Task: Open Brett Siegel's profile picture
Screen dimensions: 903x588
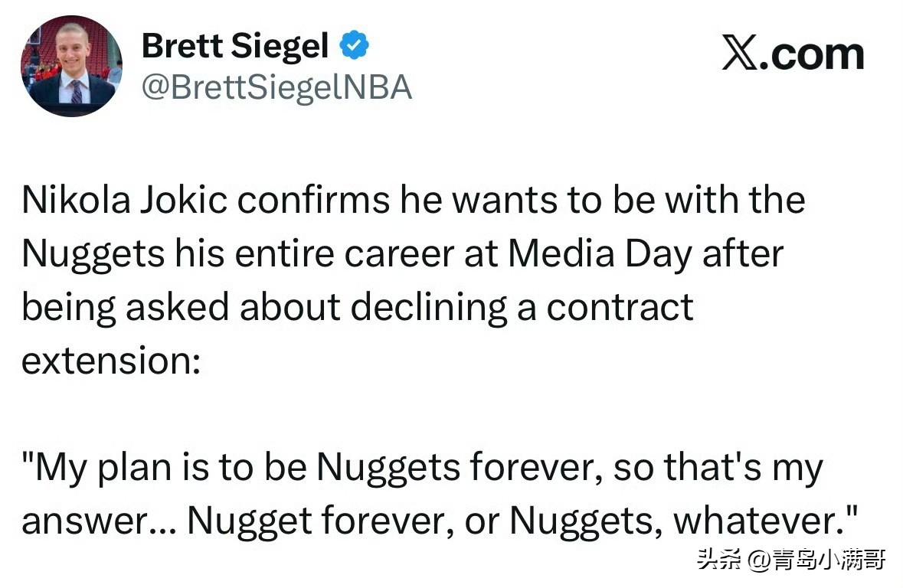Action: click(71, 66)
